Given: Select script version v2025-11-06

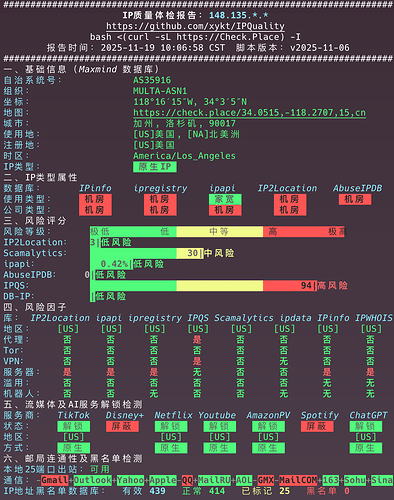Looking at the screenshot, I should coord(320,48).
